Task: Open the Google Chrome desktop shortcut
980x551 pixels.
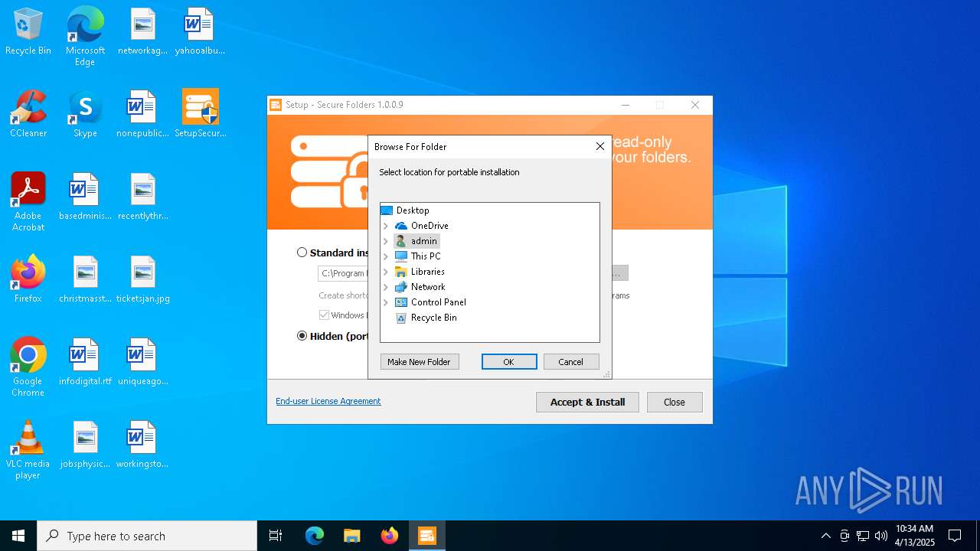Action: point(28,367)
